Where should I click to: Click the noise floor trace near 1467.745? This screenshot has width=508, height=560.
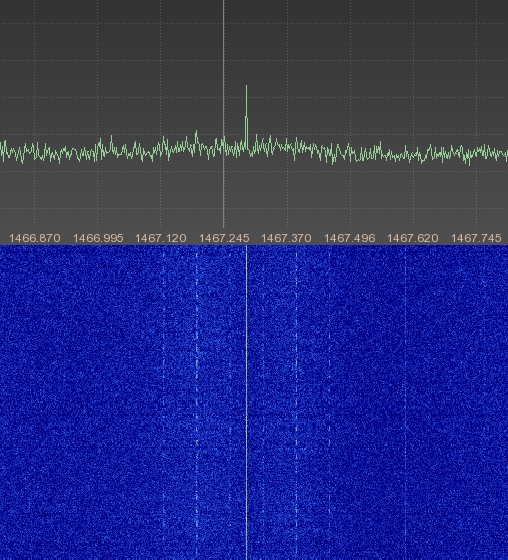476,153
